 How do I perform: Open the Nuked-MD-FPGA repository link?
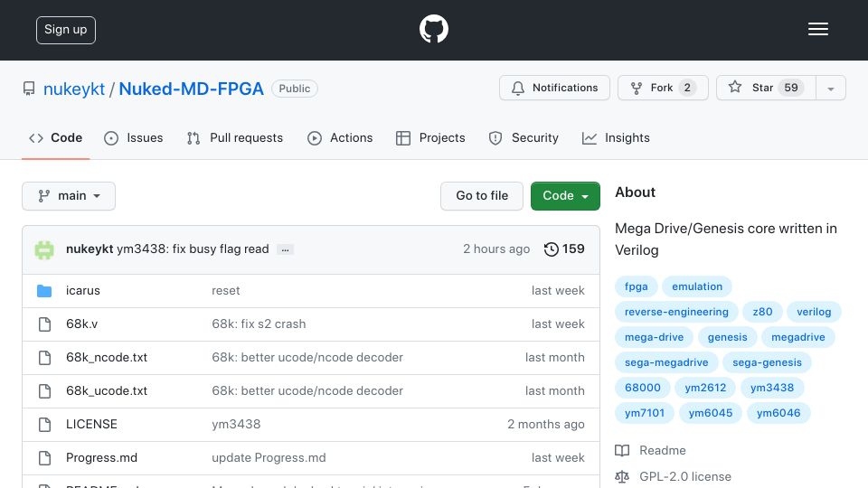[x=191, y=89]
